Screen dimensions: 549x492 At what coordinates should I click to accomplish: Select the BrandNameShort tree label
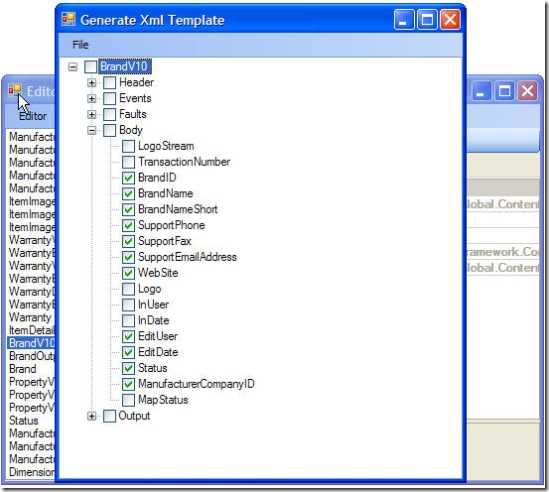tap(178, 209)
